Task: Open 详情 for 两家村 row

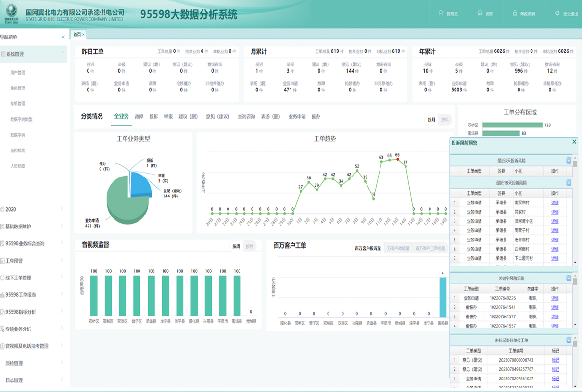Action: click(x=555, y=212)
